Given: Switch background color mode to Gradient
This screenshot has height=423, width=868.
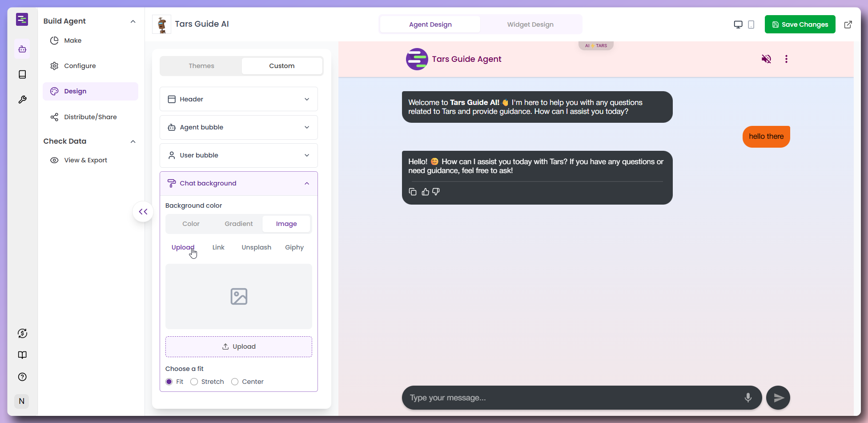Looking at the screenshot, I should [238, 224].
